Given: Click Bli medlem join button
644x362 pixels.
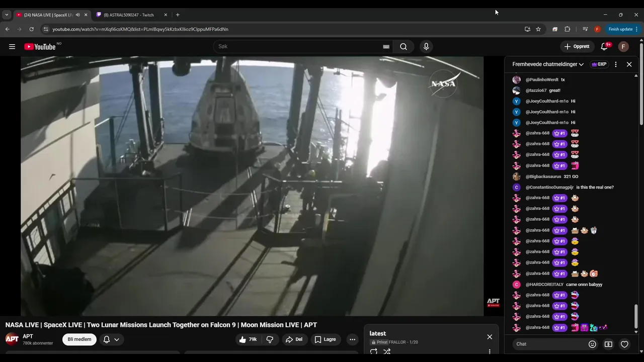Looking at the screenshot, I should tap(79, 339).
